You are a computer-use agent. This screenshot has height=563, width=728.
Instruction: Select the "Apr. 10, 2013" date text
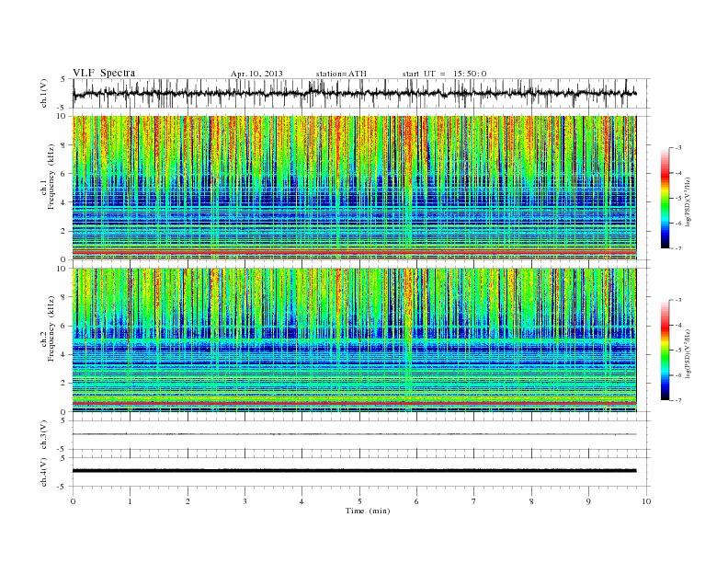[x=256, y=74]
